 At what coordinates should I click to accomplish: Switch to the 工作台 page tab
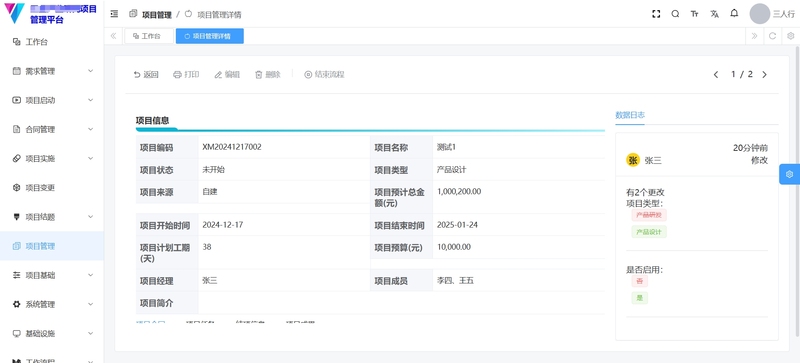149,36
